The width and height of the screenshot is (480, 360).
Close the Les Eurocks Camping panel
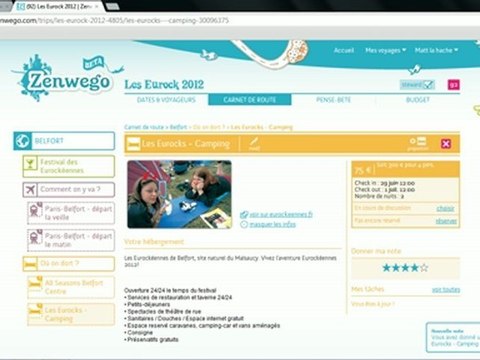click(x=446, y=144)
